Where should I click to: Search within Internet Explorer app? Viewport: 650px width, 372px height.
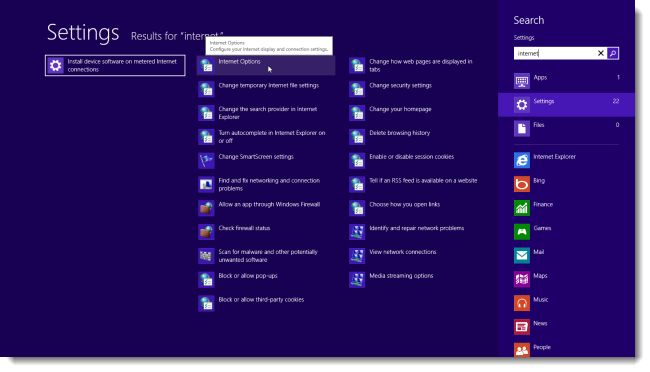point(566,160)
